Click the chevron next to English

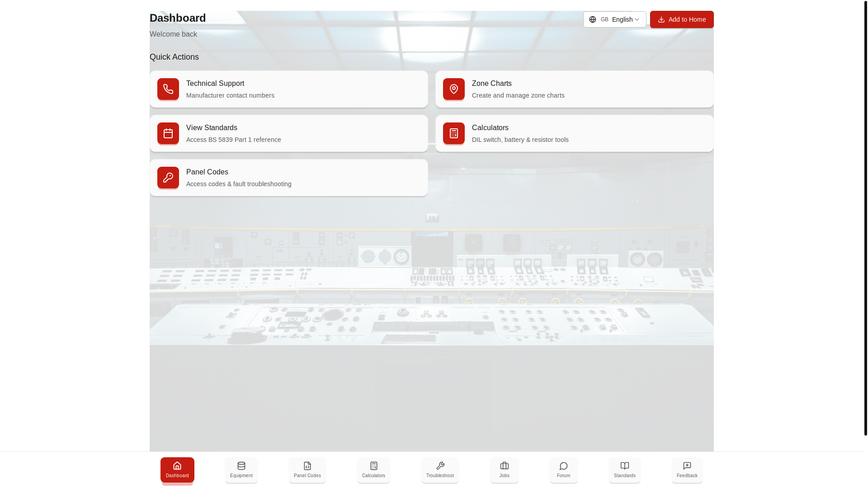pos(637,19)
